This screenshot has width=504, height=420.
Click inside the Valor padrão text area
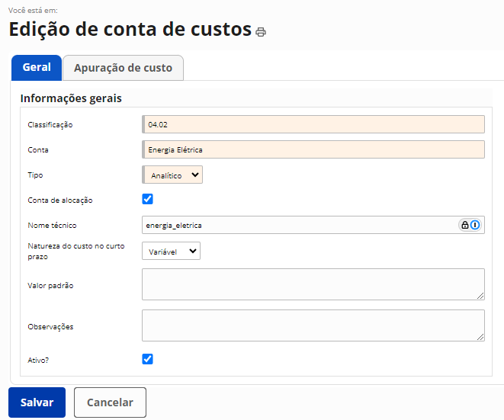click(x=313, y=284)
